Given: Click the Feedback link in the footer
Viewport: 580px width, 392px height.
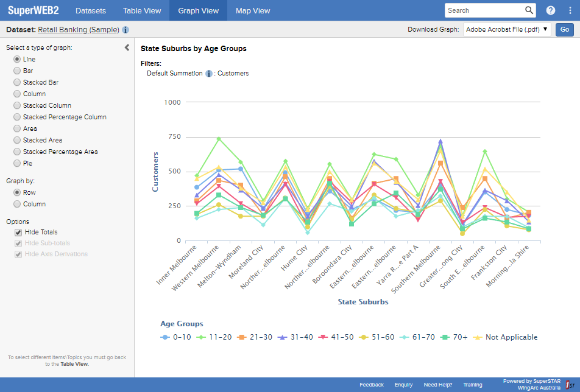Looking at the screenshot, I should (372, 384).
